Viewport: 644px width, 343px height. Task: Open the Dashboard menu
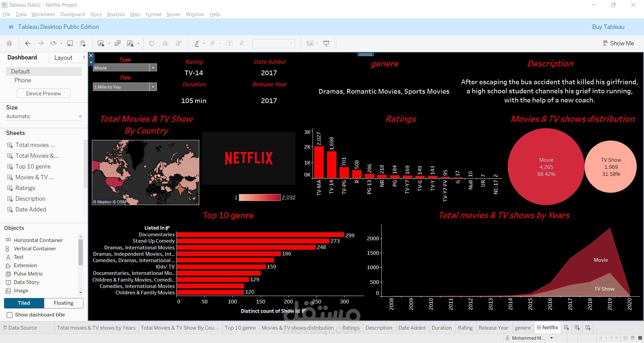coord(72,14)
